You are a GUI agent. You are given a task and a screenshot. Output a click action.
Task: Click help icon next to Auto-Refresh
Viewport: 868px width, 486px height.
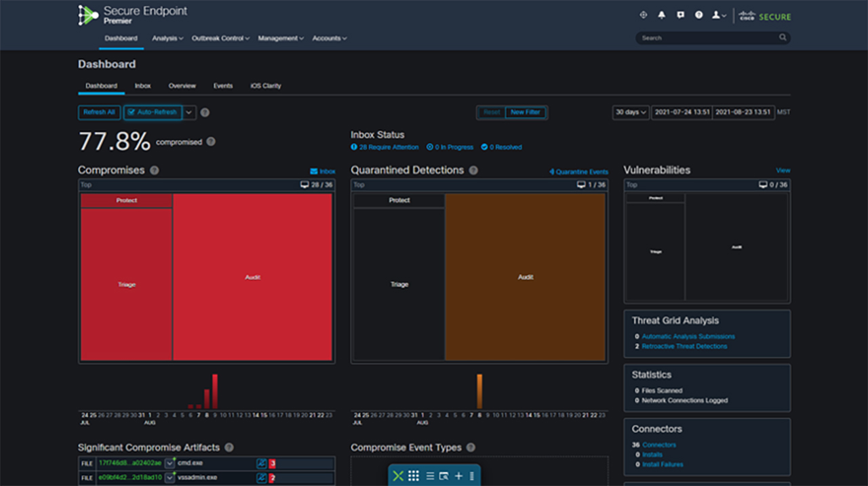point(205,113)
